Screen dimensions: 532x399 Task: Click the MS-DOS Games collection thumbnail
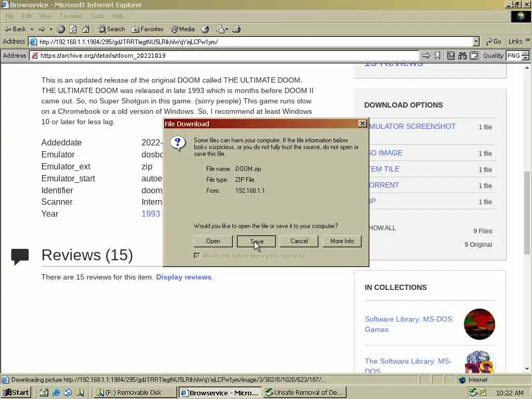pyautogui.click(x=480, y=324)
